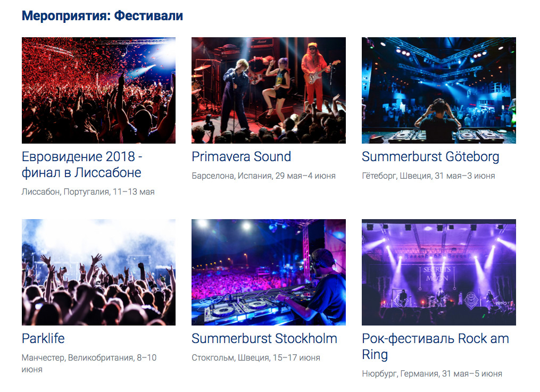Follow the Евровидение 2018 title link

coord(82,164)
